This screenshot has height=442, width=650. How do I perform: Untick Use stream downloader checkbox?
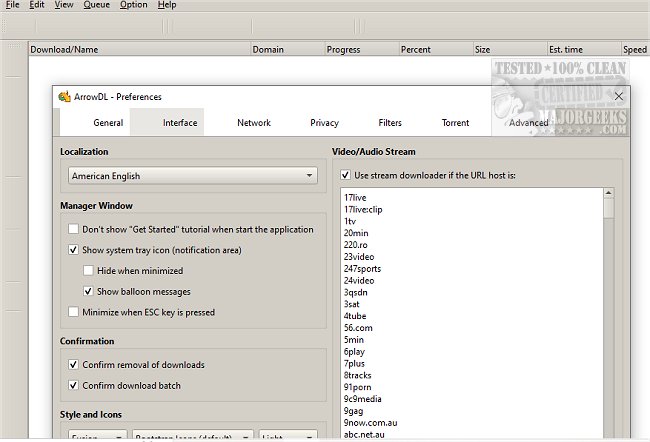pyautogui.click(x=345, y=175)
